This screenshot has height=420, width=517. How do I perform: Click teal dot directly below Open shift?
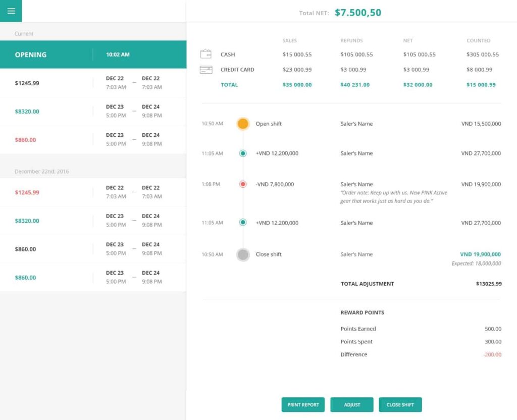(x=243, y=153)
